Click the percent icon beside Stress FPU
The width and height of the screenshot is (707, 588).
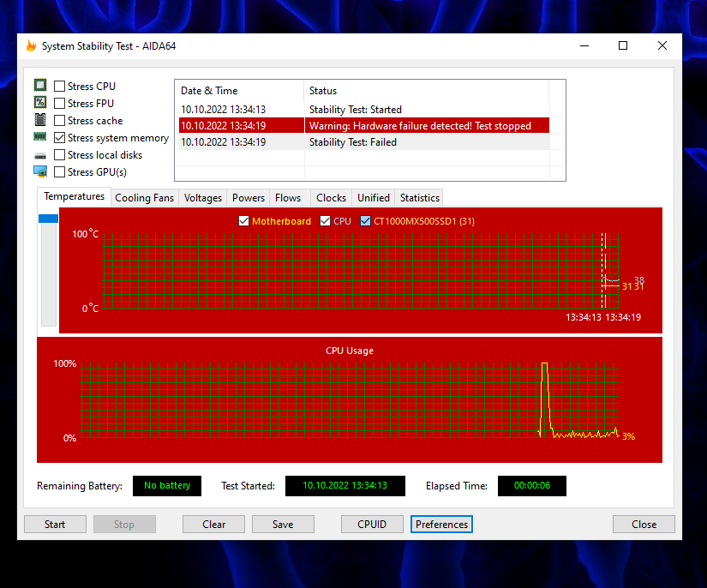[x=40, y=102]
